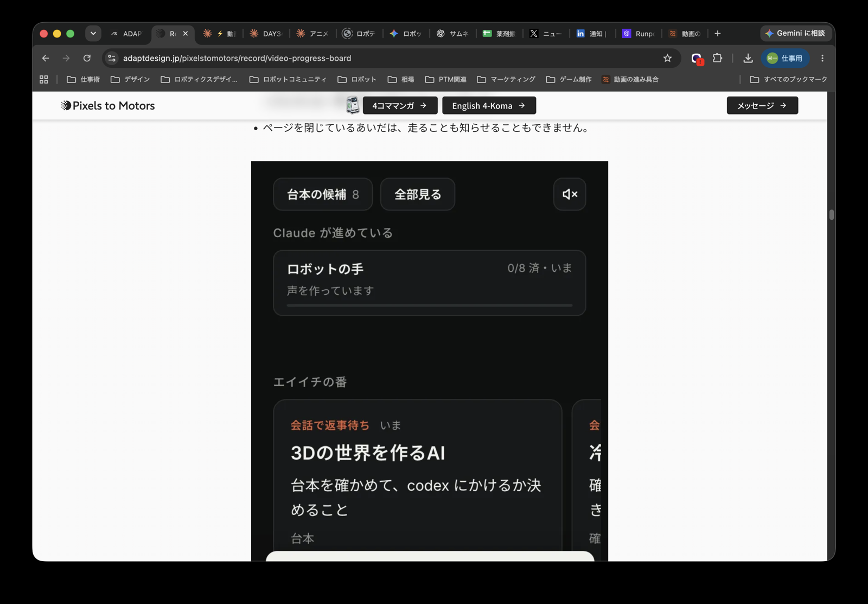Image resolution: width=868 pixels, height=604 pixels.
Task: Open the 4コママンガ button
Action: tap(400, 105)
